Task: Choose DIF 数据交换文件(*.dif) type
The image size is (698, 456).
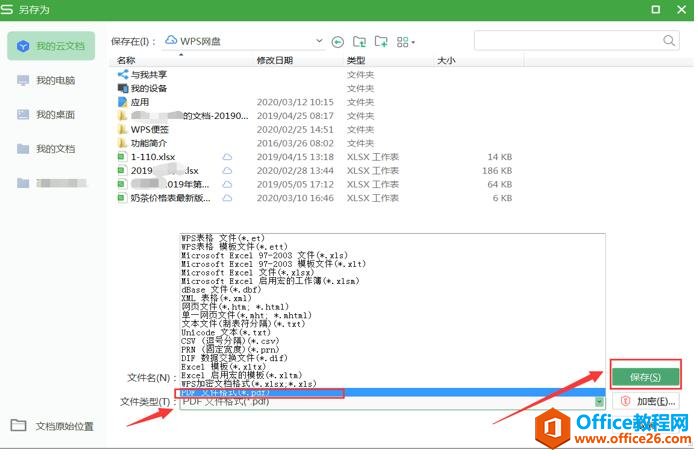Action: point(234,358)
